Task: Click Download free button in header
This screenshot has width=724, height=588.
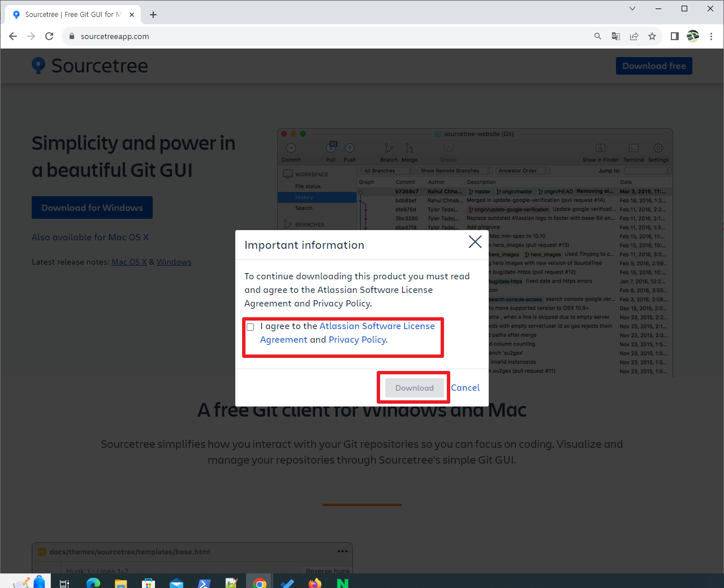Action: click(x=654, y=66)
